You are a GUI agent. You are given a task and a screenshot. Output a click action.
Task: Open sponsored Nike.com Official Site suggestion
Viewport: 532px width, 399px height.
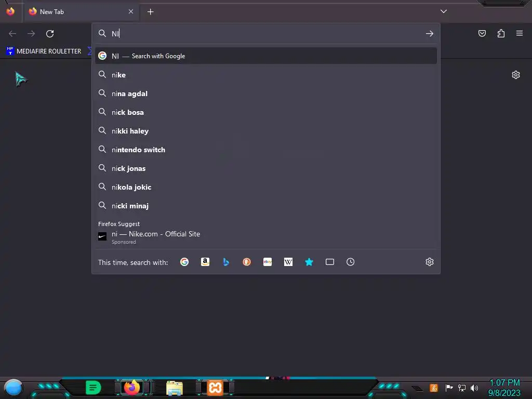click(x=266, y=237)
